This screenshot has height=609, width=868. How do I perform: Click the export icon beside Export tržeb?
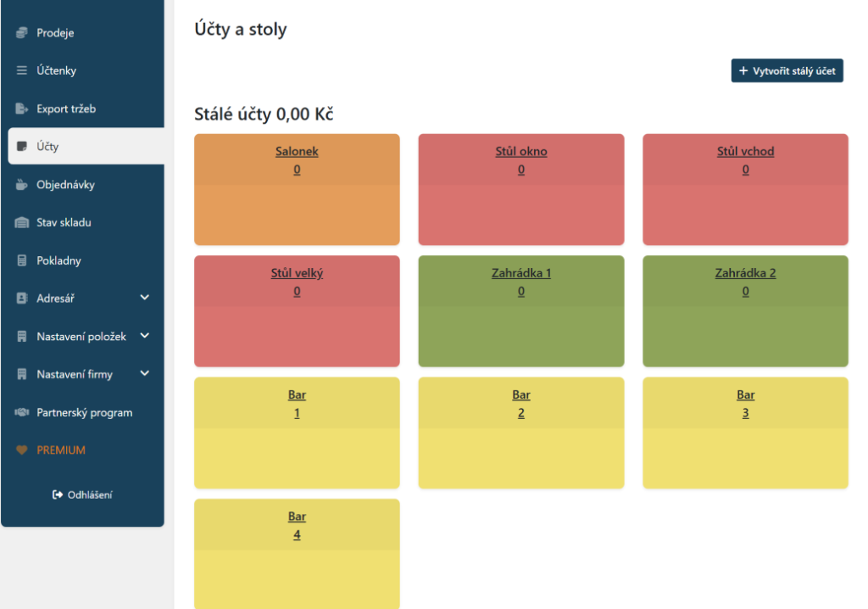[x=22, y=109]
